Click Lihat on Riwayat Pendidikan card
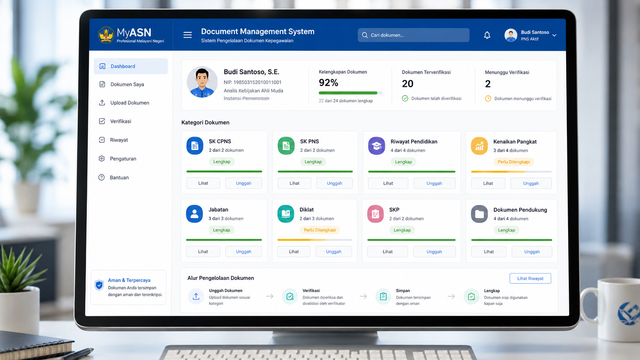The height and width of the screenshot is (360, 640). click(388, 183)
